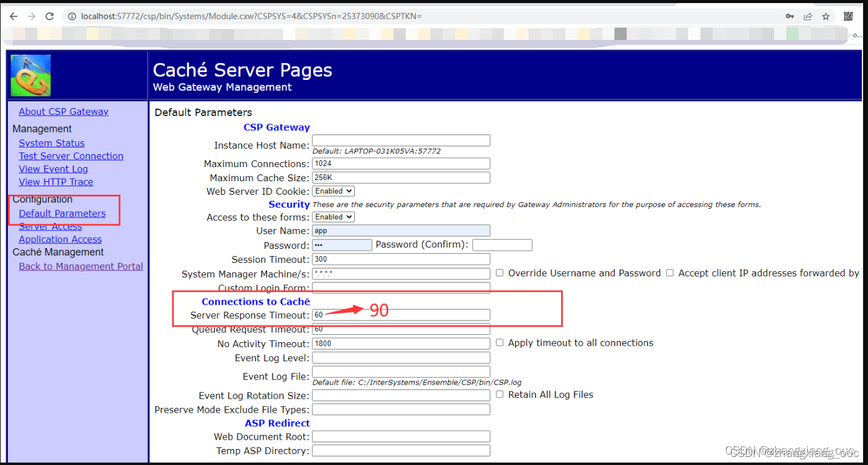Open System Status page
The width and height of the screenshot is (868, 465).
point(52,143)
